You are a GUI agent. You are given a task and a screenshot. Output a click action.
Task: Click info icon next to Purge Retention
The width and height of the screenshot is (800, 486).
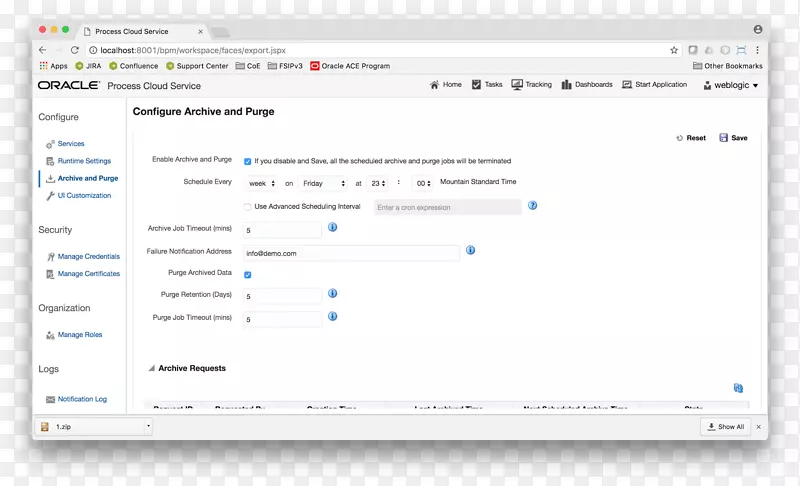(333, 294)
